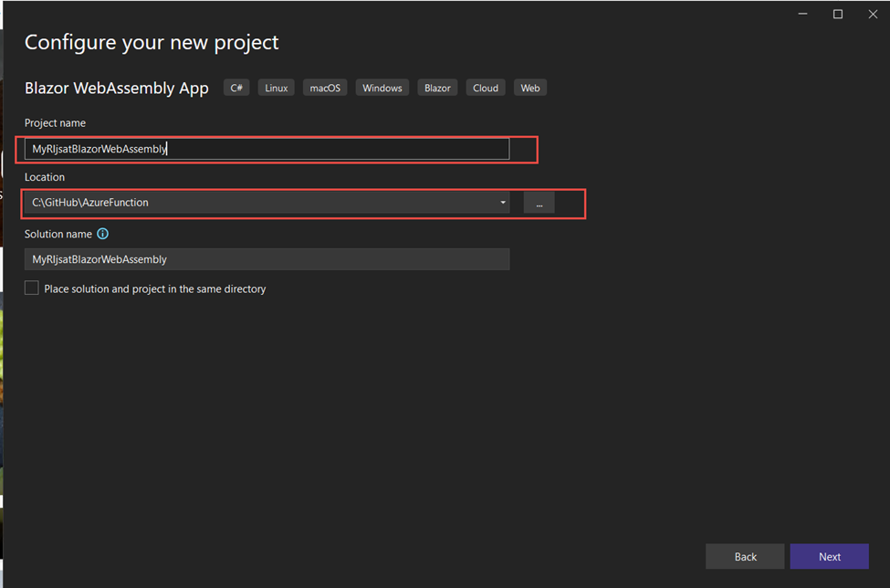
Task: Click into the Solution name text box
Action: [x=267, y=259]
